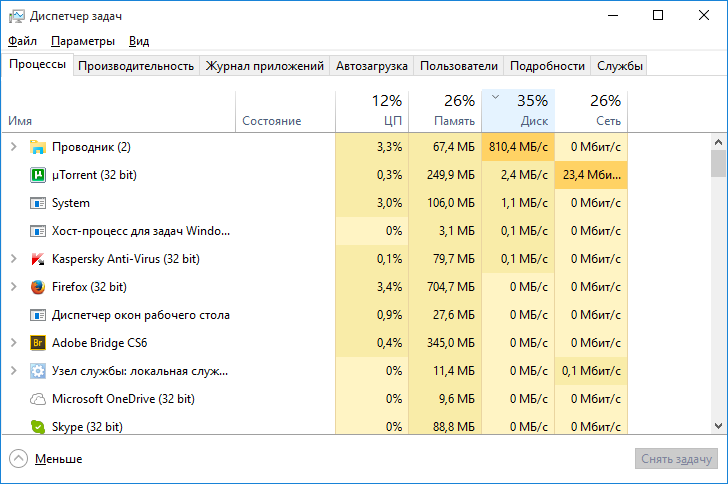Click the 3,4% CPU value
This screenshot has width=728, height=484.
tap(372, 287)
